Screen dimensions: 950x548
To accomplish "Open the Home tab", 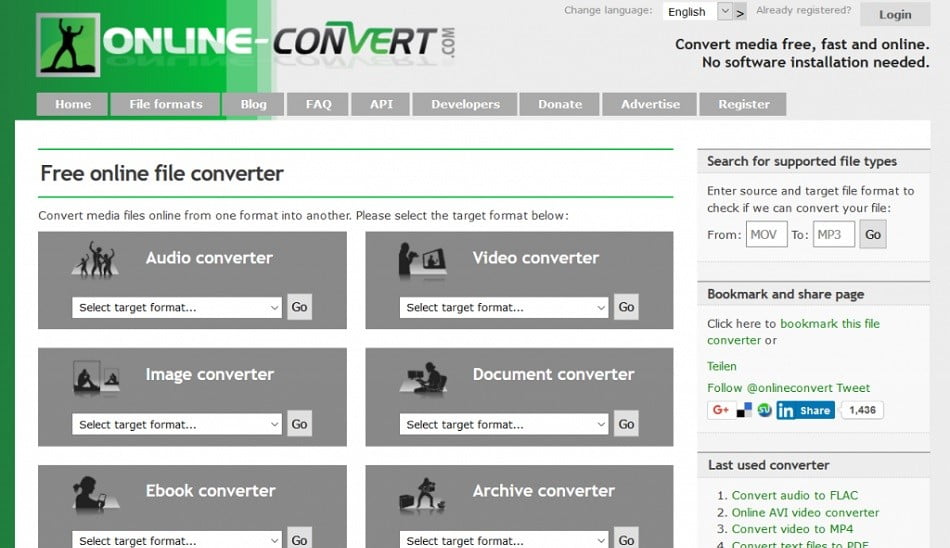I will (x=73, y=104).
